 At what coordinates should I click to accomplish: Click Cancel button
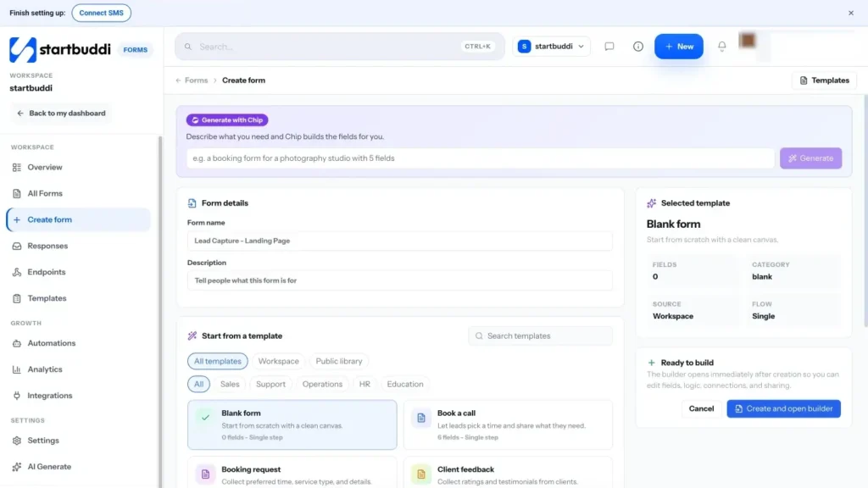701,409
